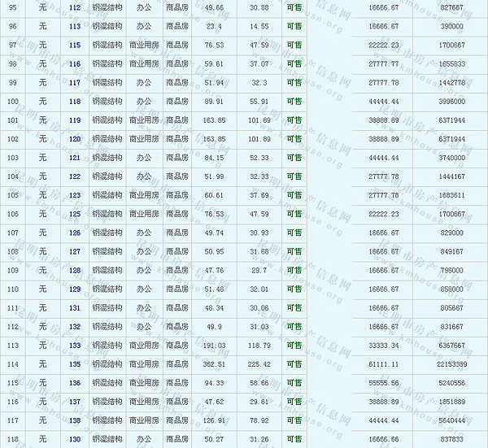Click room number 113 link

75,26
